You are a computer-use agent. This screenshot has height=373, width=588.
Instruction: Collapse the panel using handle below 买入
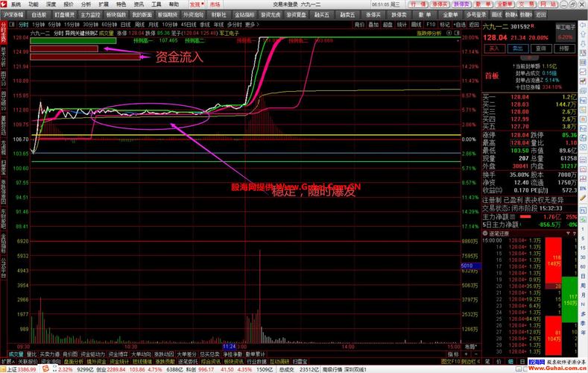click(x=528, y=57)
